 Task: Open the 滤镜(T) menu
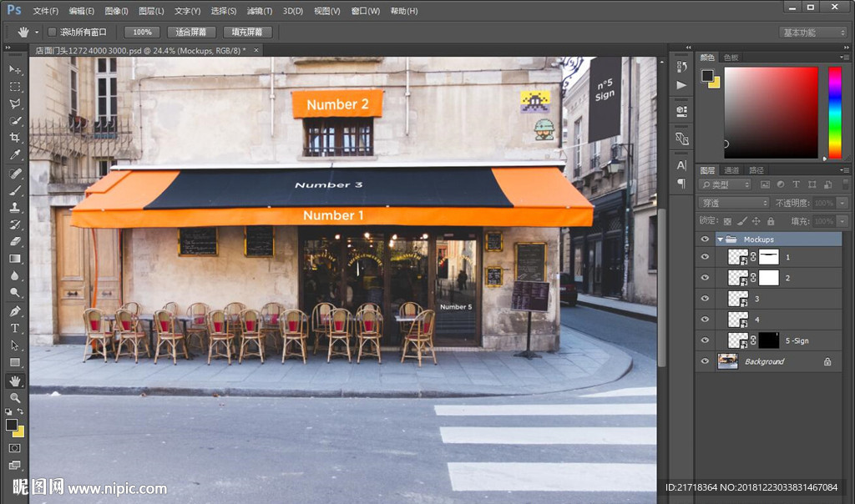pos(260,11)
